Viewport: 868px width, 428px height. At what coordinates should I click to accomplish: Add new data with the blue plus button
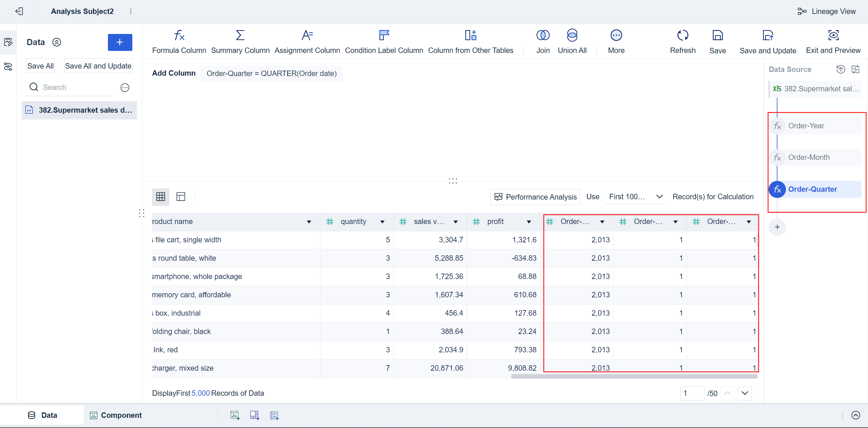click(120, 42)
